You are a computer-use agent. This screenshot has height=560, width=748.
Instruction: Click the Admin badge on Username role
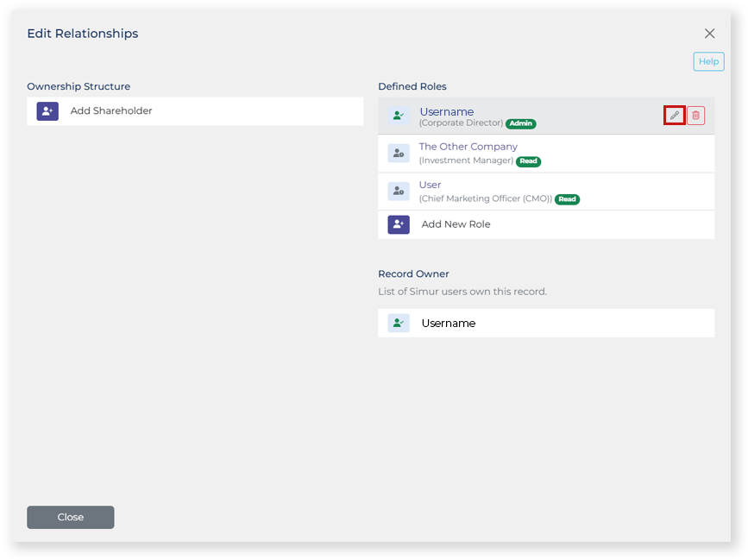[x=520, y=123]
